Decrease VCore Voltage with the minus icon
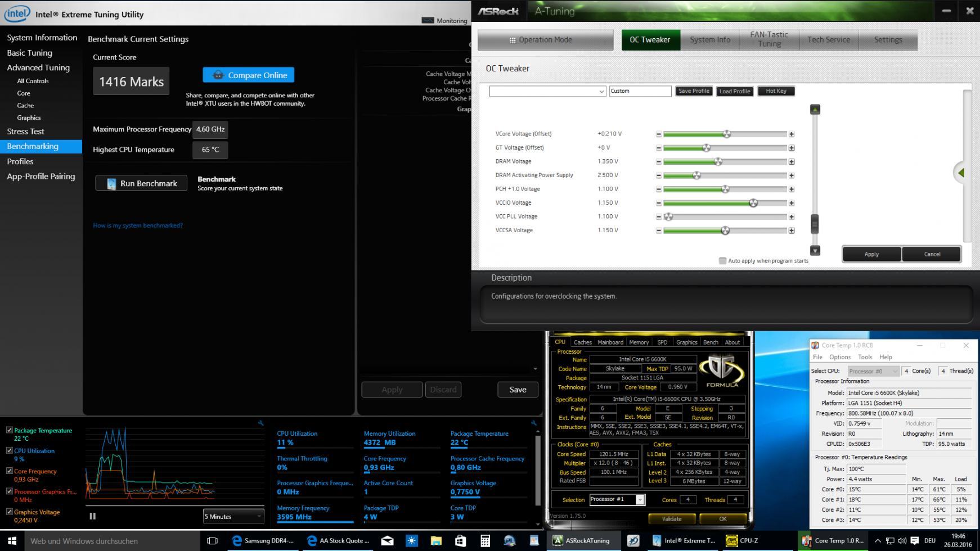 (659, 134)
